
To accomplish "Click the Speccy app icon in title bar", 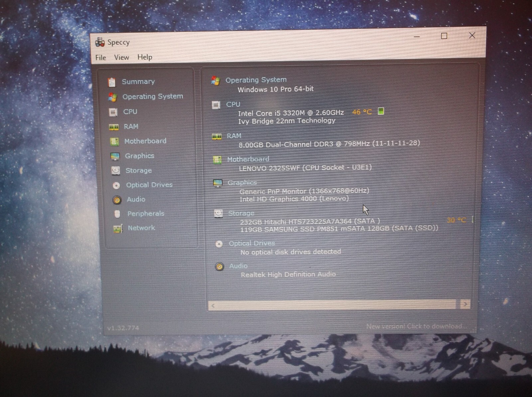I will (100, 43).
